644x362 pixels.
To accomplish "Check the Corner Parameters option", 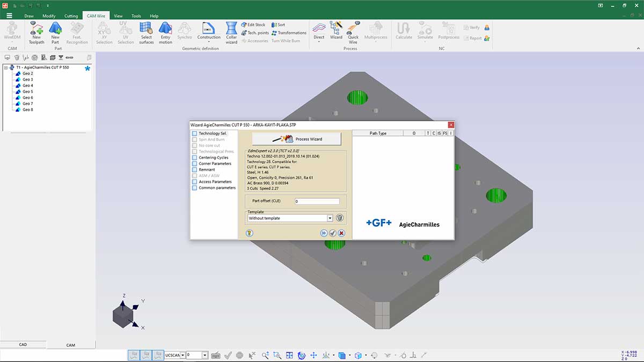I will coord(194,163).
